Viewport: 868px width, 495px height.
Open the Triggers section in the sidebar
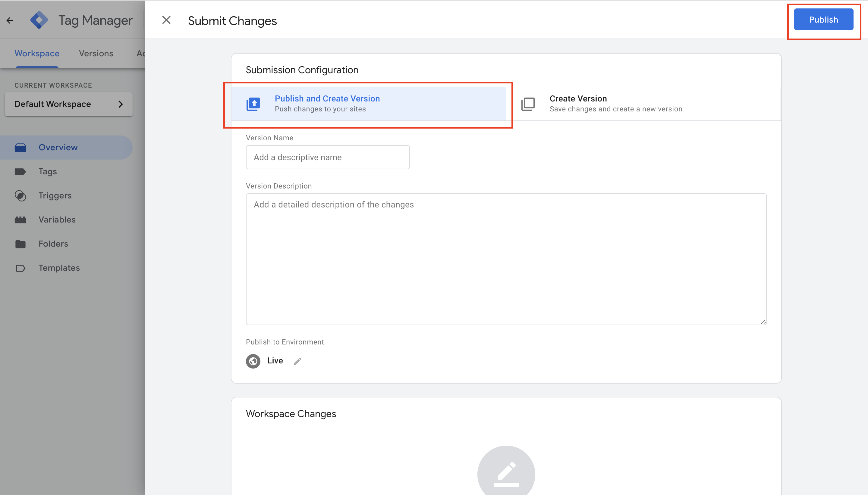point(66,196)
